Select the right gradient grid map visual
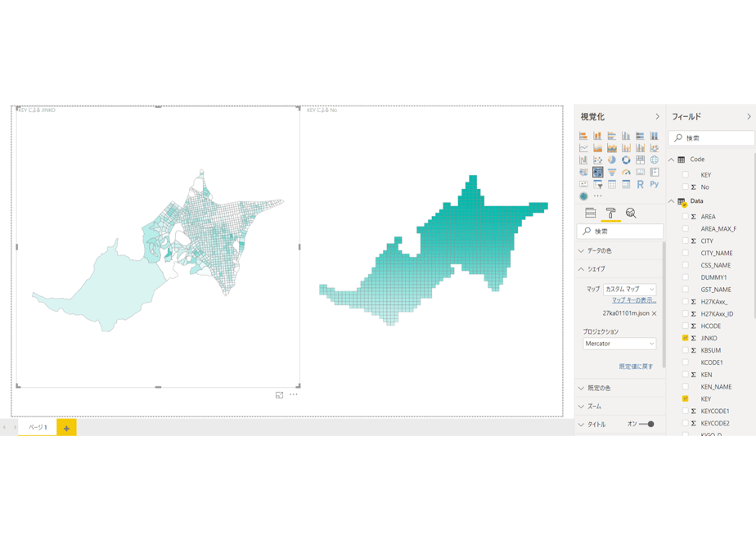This screenshot has width=756, height=540. [x=434, y=250]
